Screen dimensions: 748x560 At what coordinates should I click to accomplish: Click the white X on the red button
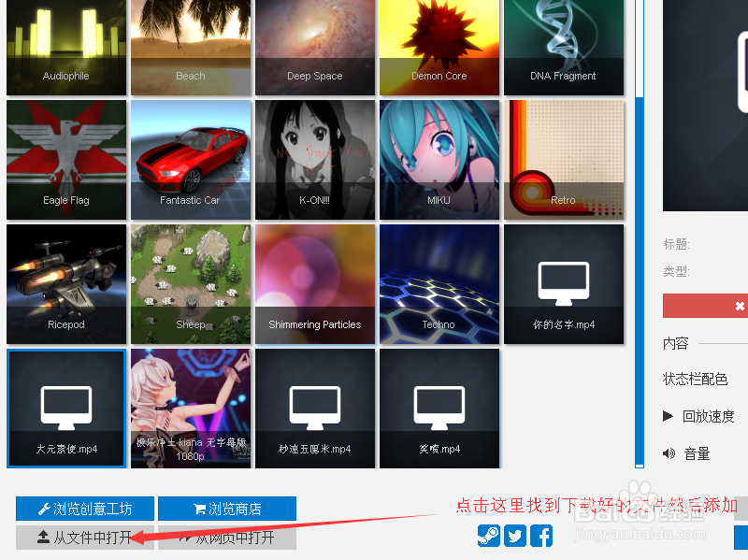pos(740,307)
